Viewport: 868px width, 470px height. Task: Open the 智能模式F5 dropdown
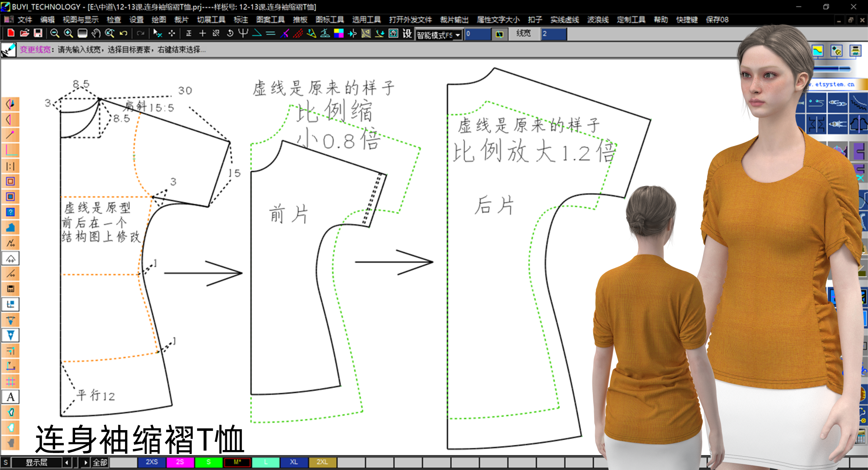(439, 35)
